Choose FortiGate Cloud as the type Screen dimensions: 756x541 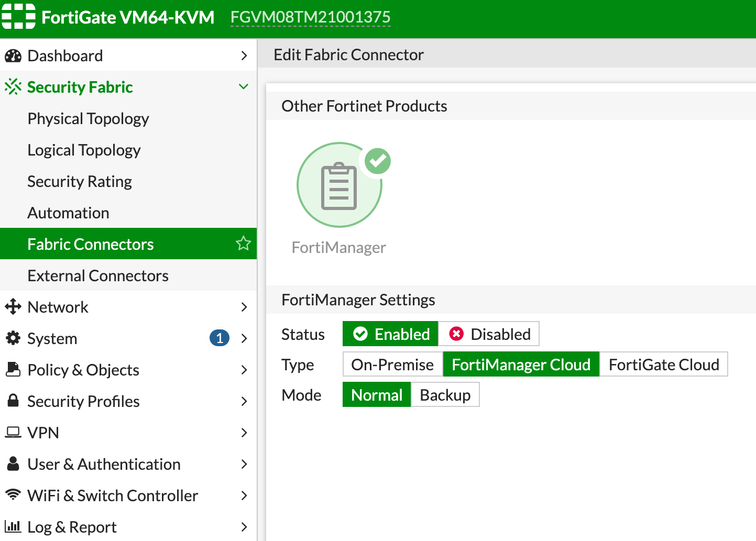(x=663, y=364)
